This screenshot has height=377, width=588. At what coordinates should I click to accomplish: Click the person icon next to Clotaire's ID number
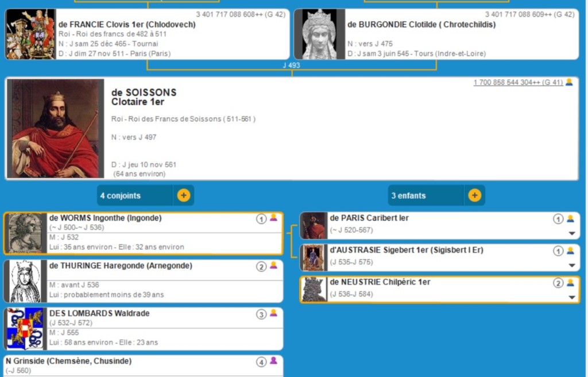[569, 82]
